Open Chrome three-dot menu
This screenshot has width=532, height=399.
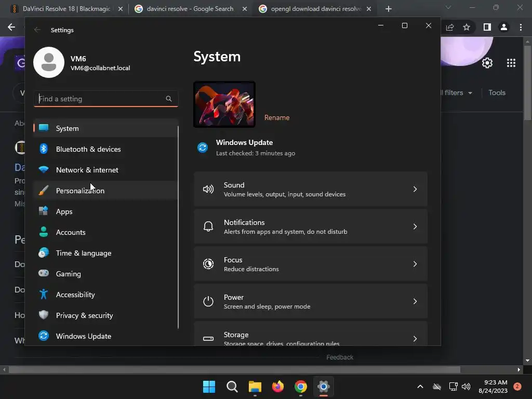(521, 27)
